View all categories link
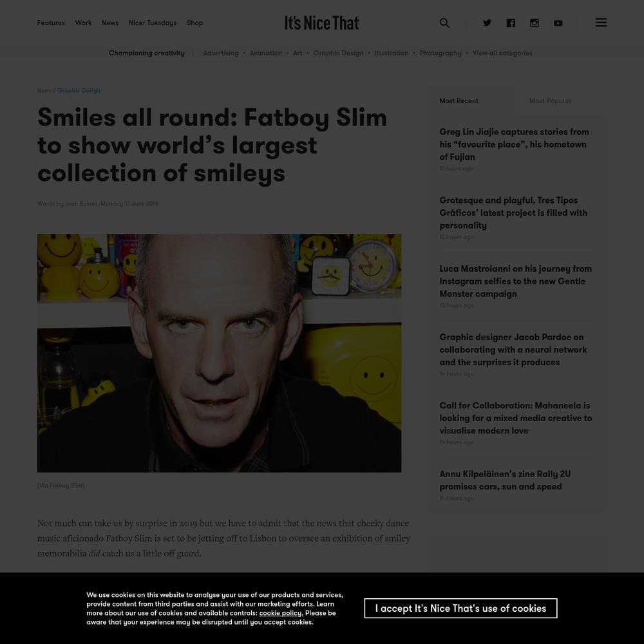This screenshot has height=644, width=644. point(502,53)
